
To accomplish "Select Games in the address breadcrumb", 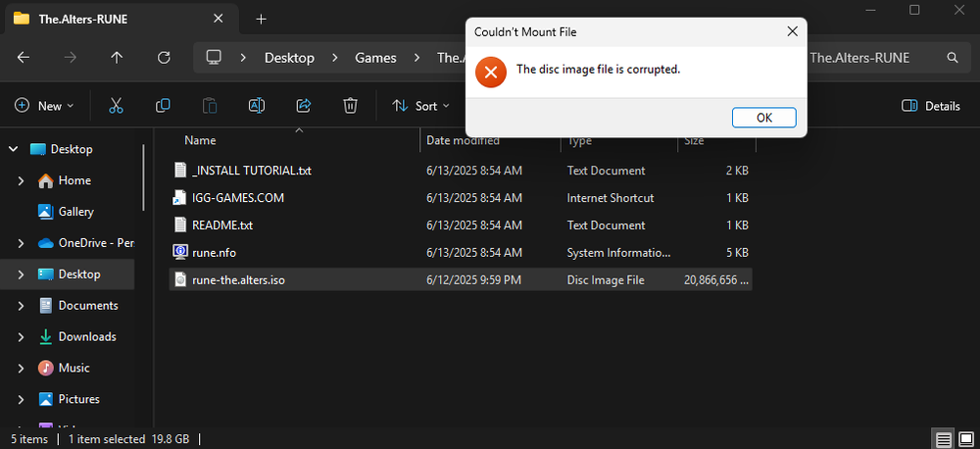I will click(x=375, y=58).
